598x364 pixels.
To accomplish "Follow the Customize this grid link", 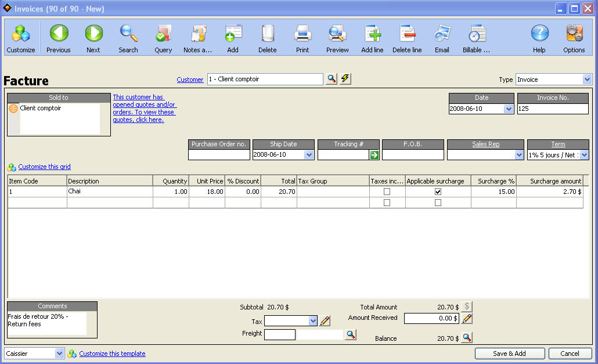I will (x=44, y=167).
